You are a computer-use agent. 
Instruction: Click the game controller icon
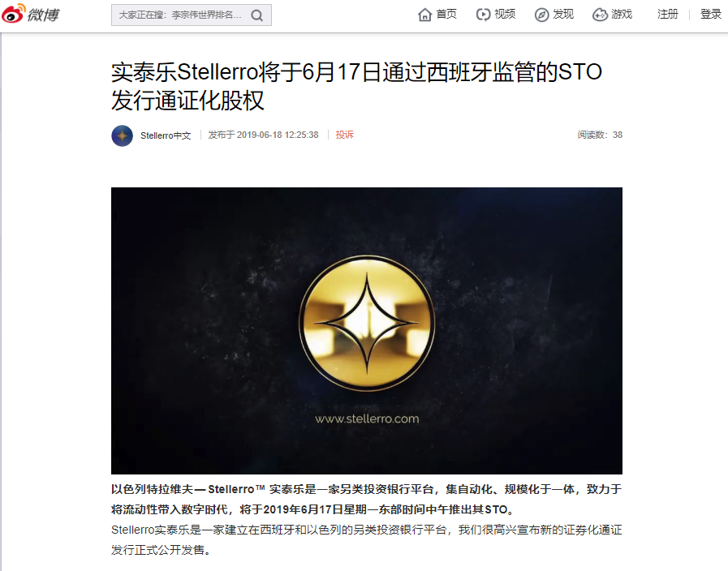coord(600,15)
